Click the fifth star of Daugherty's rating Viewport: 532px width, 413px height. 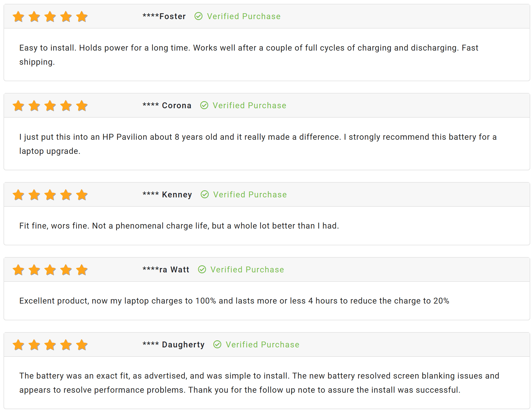coord(82,345)
